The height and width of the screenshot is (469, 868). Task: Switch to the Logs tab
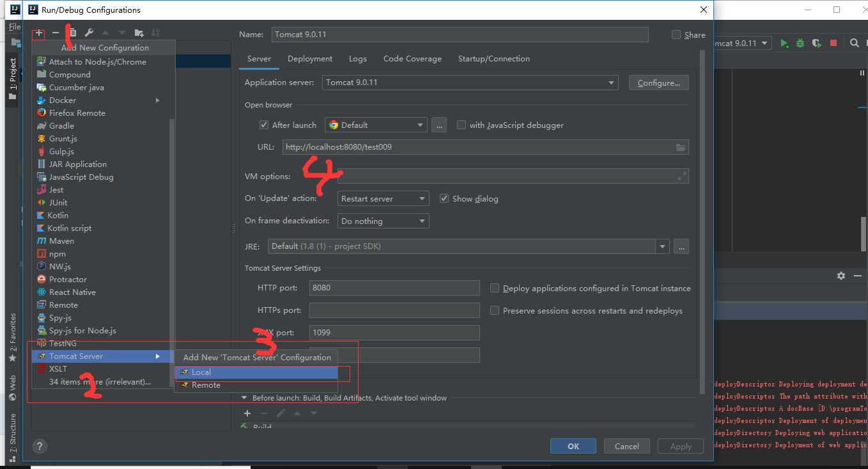(358, 59)
